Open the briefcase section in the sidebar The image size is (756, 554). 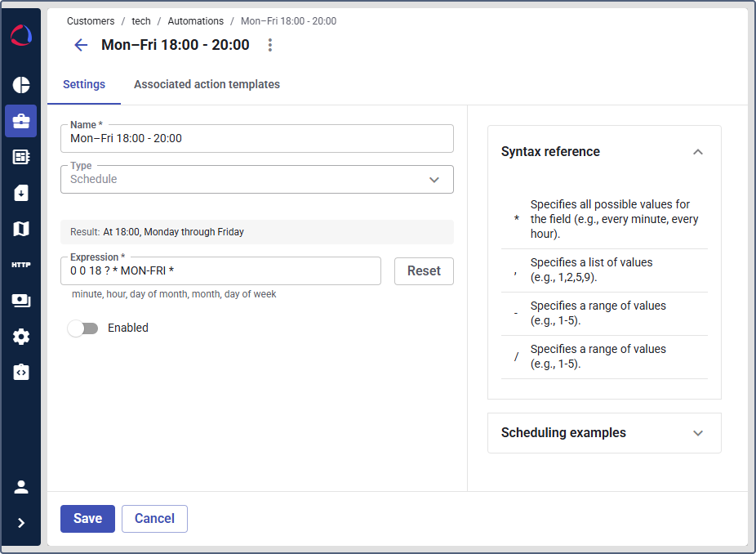(20, 121)
